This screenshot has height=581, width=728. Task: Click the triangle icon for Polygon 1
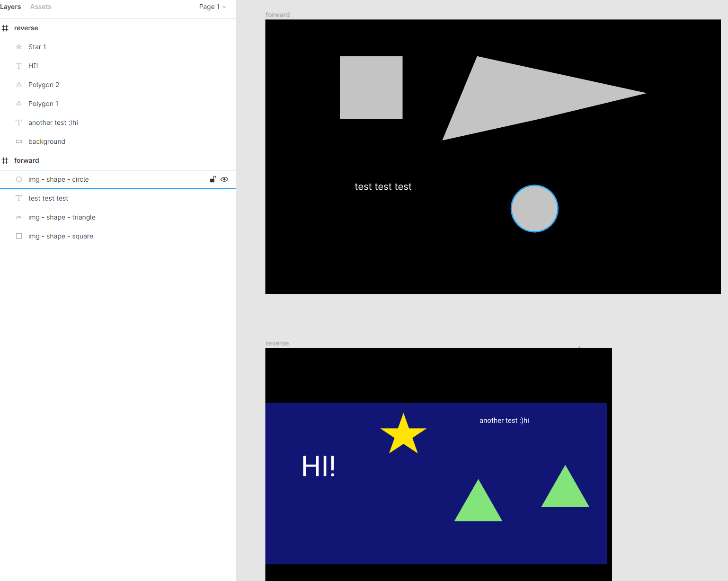click(x=18, y=104)
